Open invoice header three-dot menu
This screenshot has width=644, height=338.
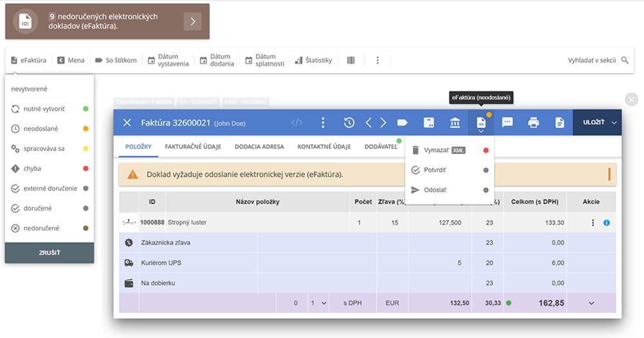pos(323,123)
